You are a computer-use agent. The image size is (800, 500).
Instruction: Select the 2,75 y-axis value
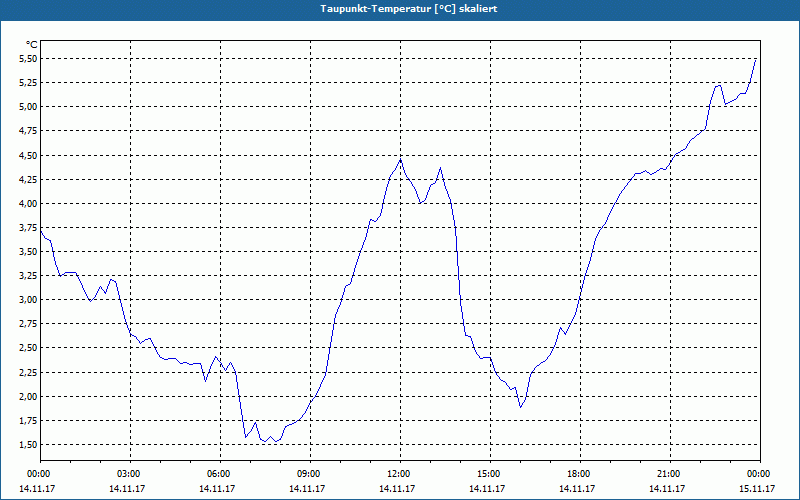pos(28,324)
